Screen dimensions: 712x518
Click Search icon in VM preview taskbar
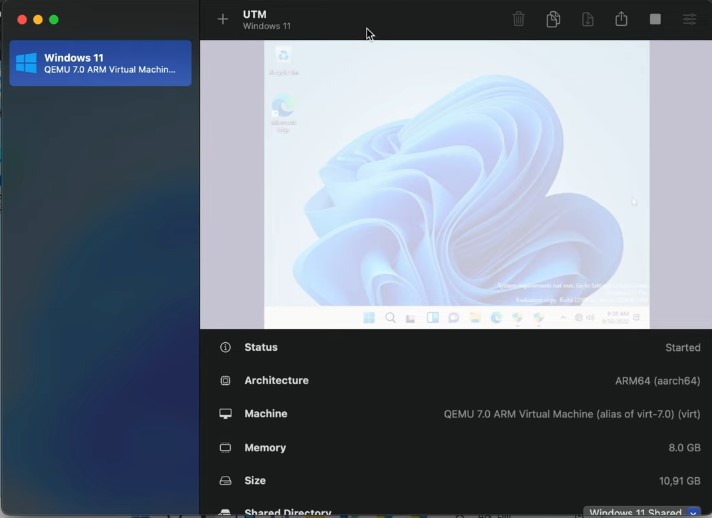pos(390,318)
